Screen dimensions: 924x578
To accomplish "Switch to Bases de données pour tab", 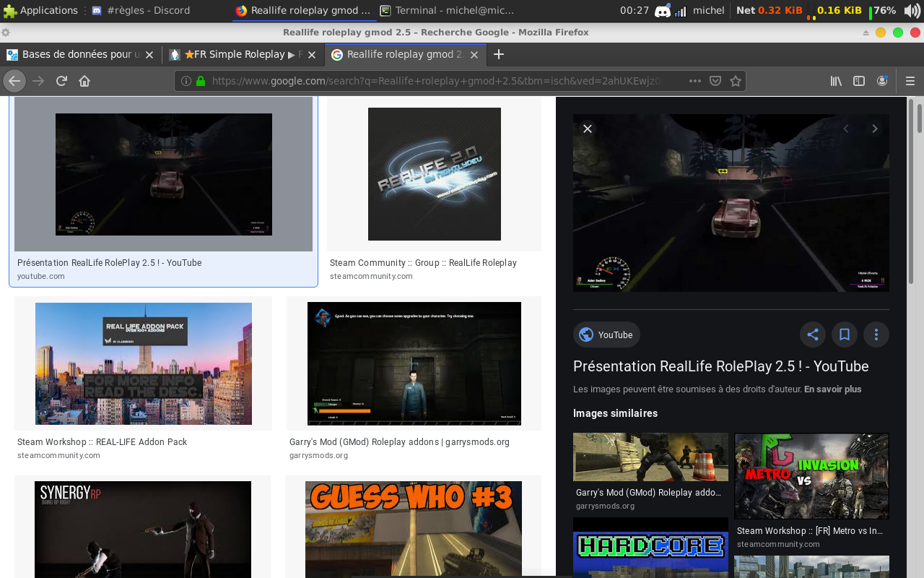I will tap(80, 54).
